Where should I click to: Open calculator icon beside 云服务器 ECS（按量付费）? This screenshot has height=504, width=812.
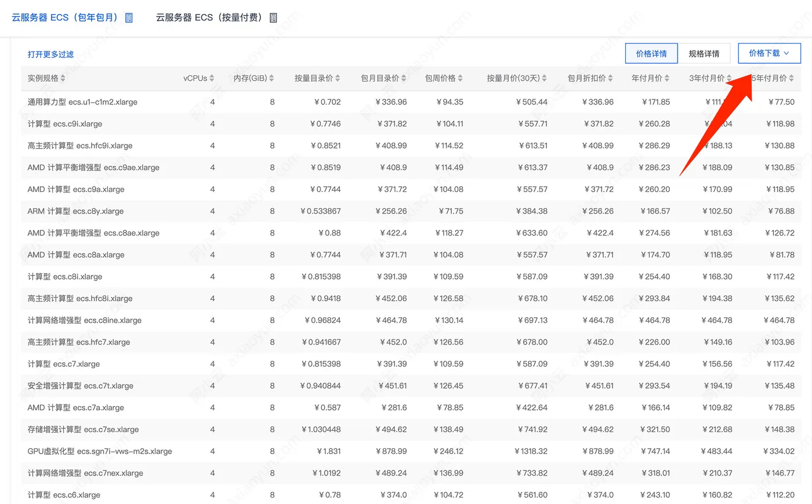tap(274, 18)
